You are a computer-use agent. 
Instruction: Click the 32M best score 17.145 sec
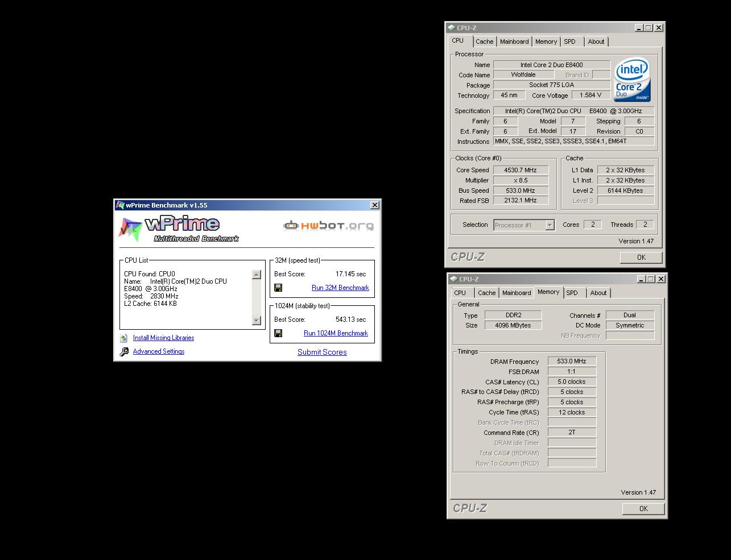coord(351,274)
